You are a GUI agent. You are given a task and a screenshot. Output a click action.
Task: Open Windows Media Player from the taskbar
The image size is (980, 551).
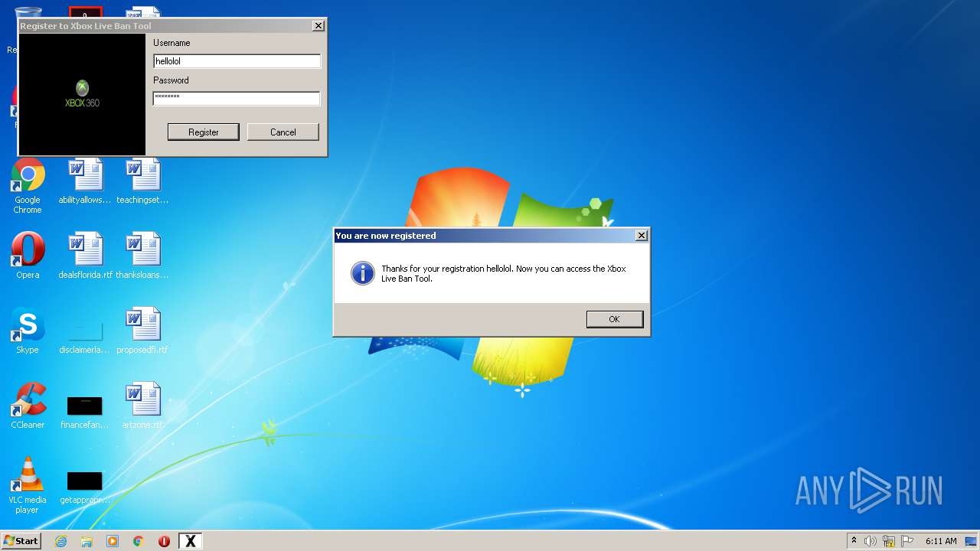pyautogui.click(x=113, y=541)
